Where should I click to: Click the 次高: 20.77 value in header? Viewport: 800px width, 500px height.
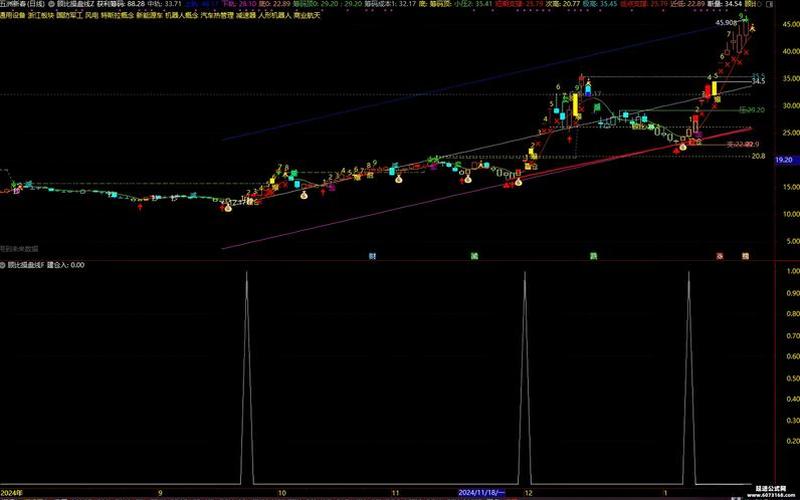(x=564, y=4)
